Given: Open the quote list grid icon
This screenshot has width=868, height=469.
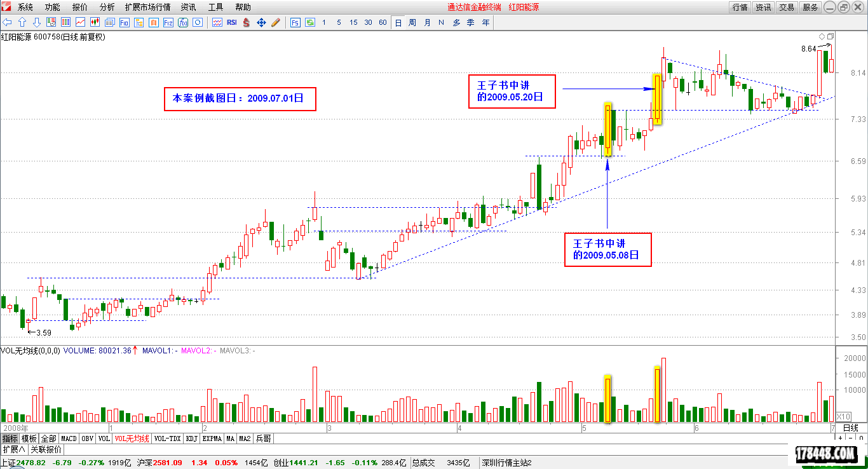Looking at the screenshot, I should [x=65, y=22].
